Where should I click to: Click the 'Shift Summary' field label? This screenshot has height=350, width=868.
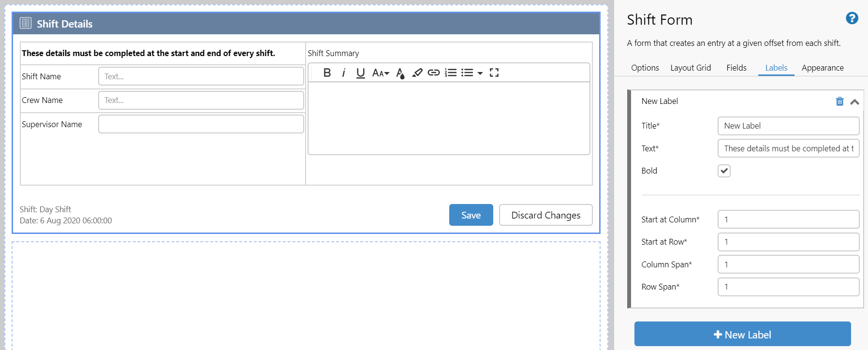(333, 53)
